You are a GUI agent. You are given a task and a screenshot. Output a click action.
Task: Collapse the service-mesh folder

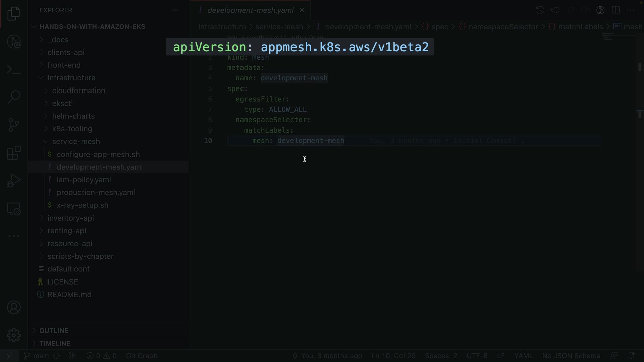pos(76,141)
